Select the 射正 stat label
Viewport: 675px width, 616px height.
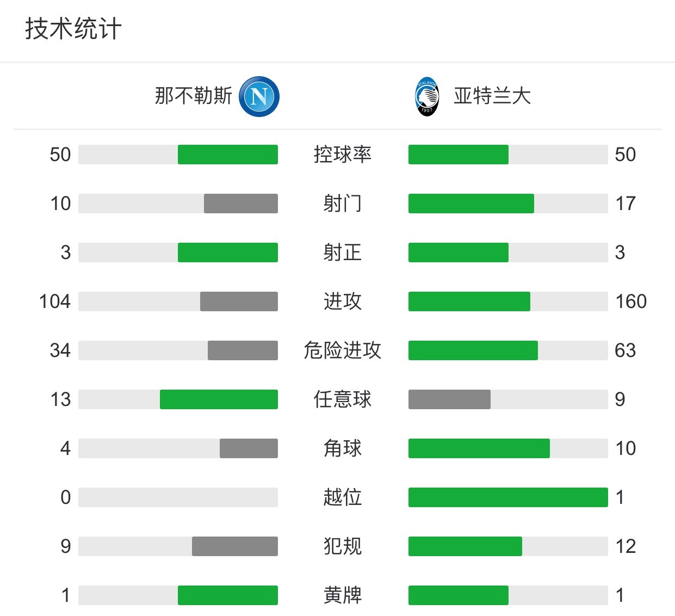tap(343, 252)
